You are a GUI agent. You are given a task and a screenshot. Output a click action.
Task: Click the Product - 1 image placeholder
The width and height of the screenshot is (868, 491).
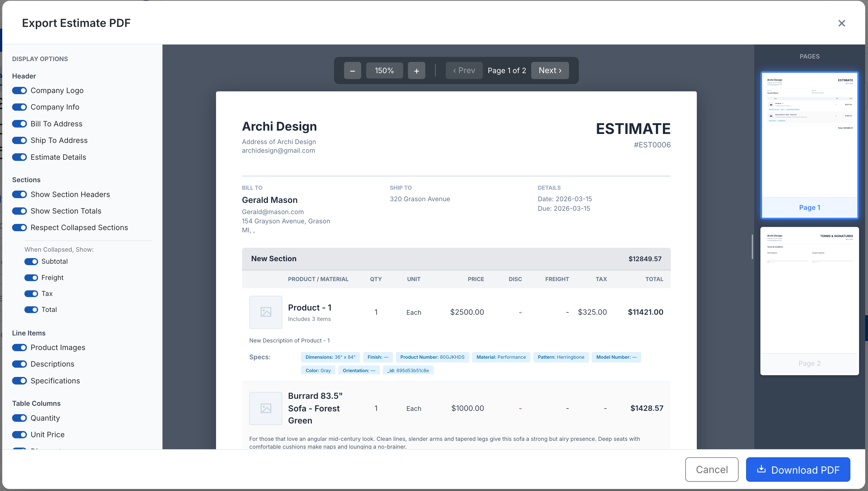[266, 312]
